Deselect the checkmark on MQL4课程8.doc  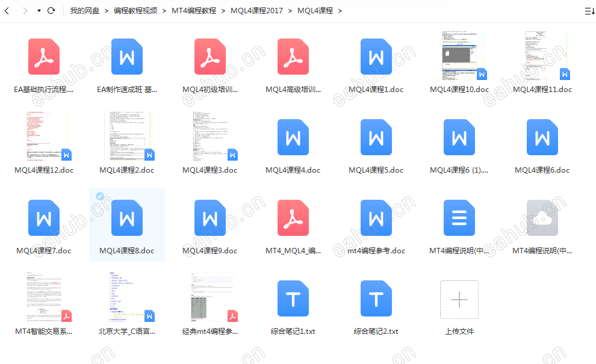100,196
